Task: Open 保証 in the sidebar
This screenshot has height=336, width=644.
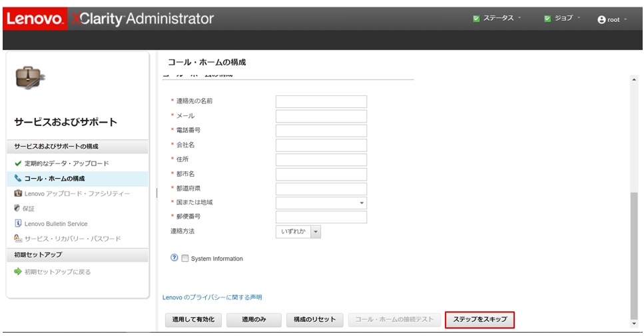Action: [29, 209]
